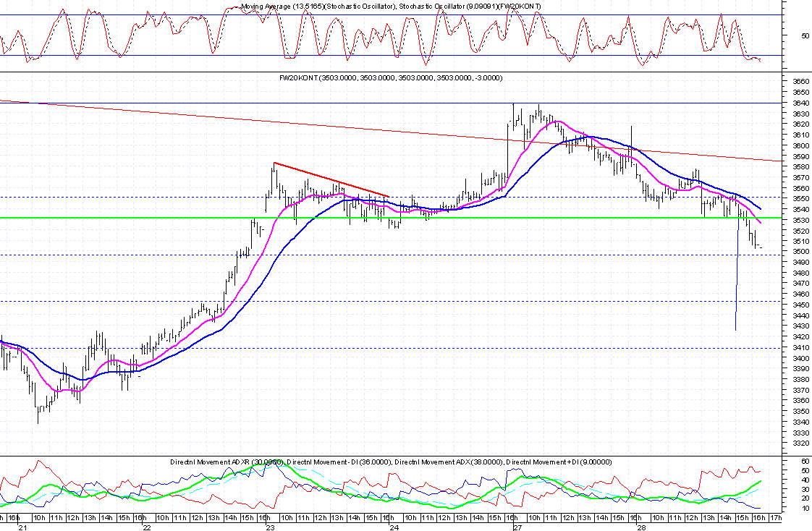Click date label 22 on time axis
The image size is (812, 531).
point(147,527)
